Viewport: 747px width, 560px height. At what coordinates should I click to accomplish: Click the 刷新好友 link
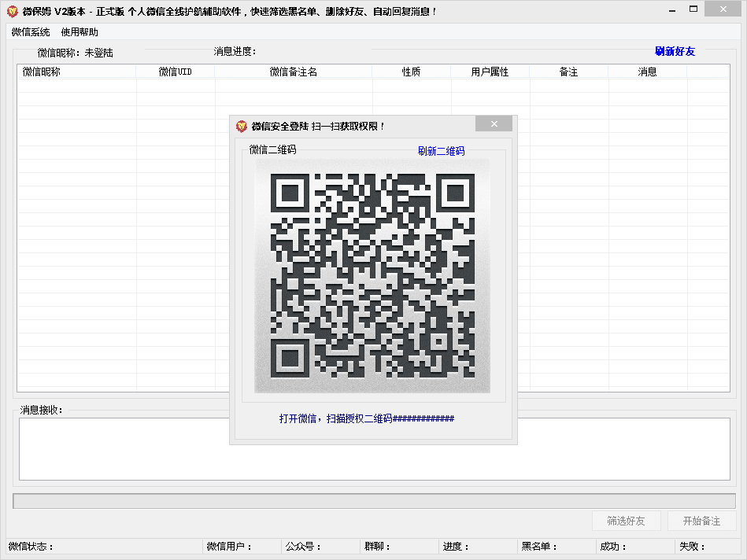(675, 51)
